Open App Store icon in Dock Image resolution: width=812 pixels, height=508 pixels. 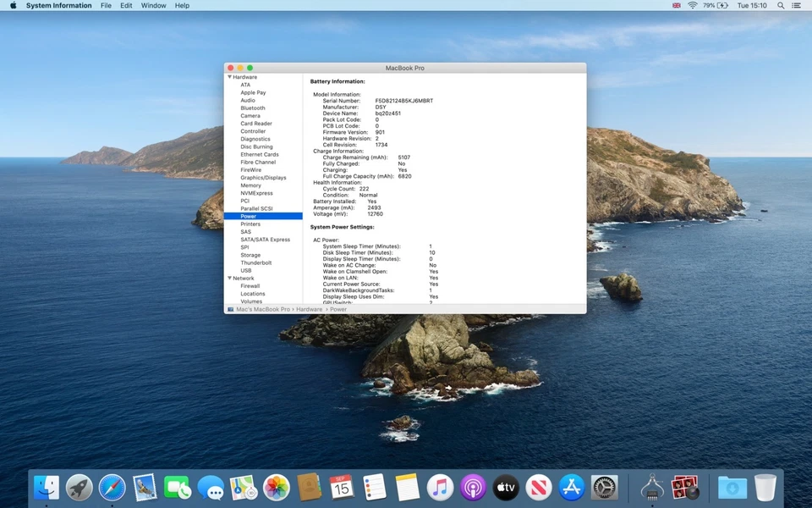pyautogui.click(x=572, y=488)
